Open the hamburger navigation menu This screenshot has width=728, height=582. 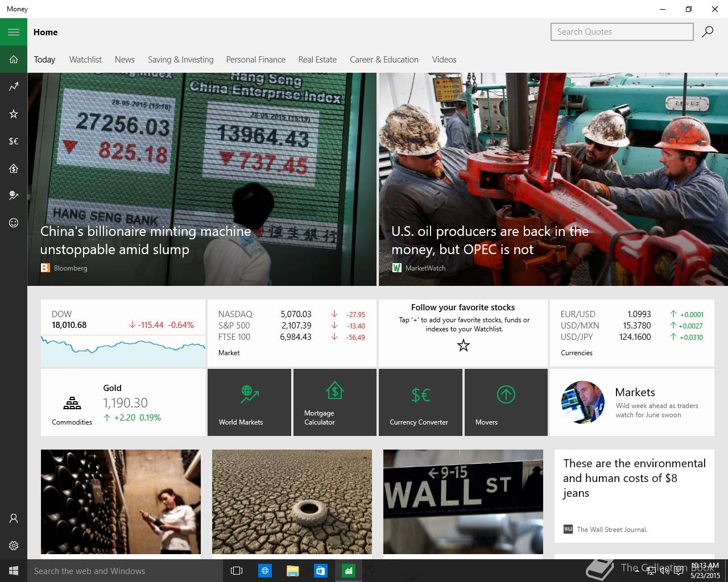pos(14,32)
